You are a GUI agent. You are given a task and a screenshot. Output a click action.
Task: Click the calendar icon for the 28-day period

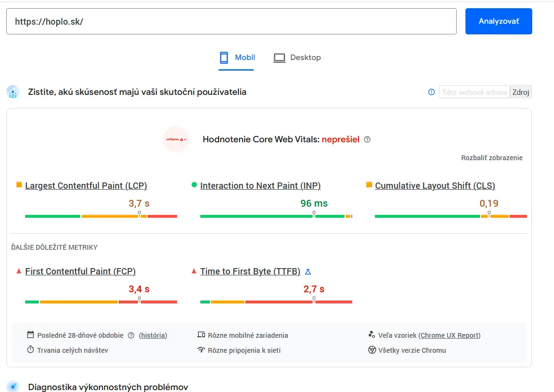click(x=31, y=335)
